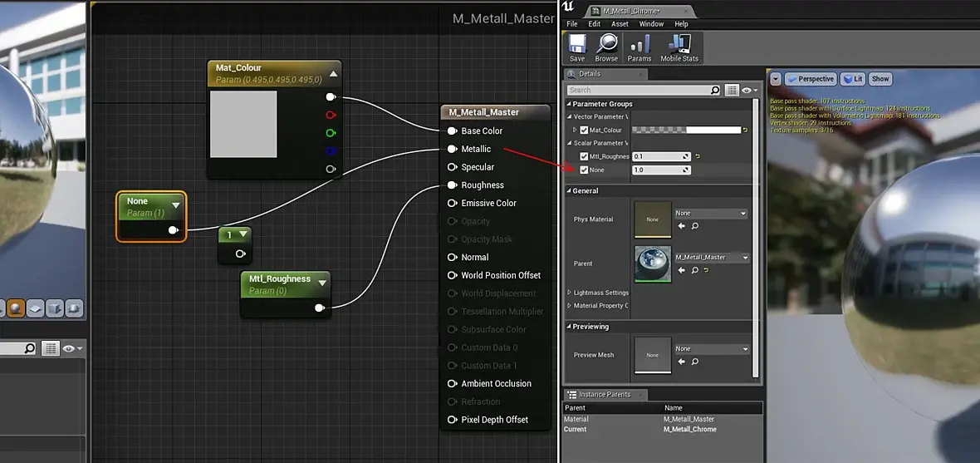This screenshot has height=463, width=980.
Task: Use selected asset arrow for Preview Mesh
Action: pos(682,362)
